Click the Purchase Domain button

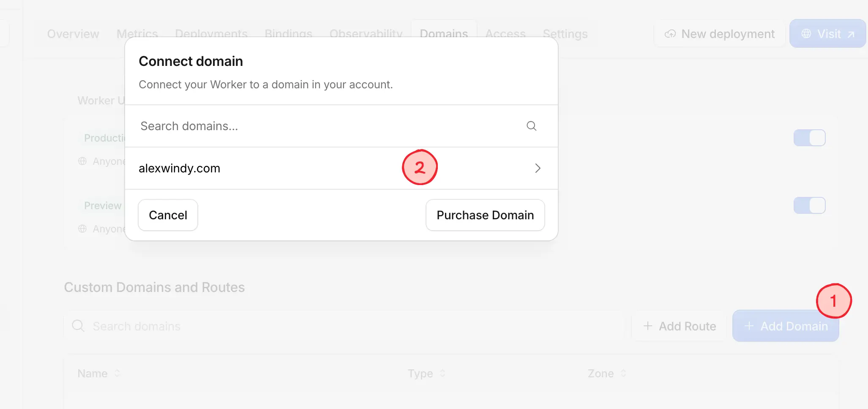tap(485, 215)
